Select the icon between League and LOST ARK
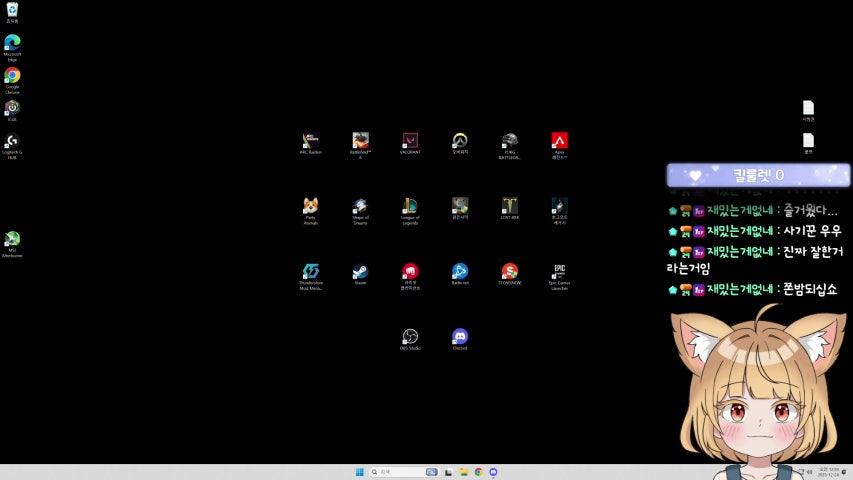853x480 pixels. 460,208
